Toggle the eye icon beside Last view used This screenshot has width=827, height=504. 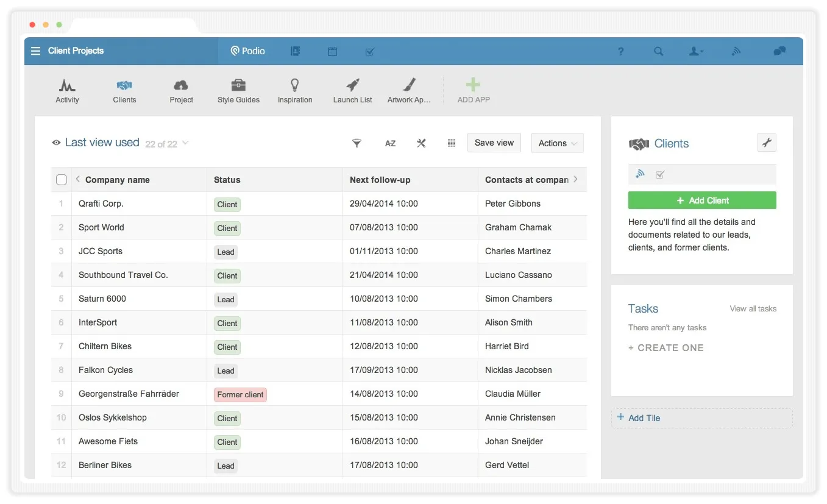pos(56,143)
